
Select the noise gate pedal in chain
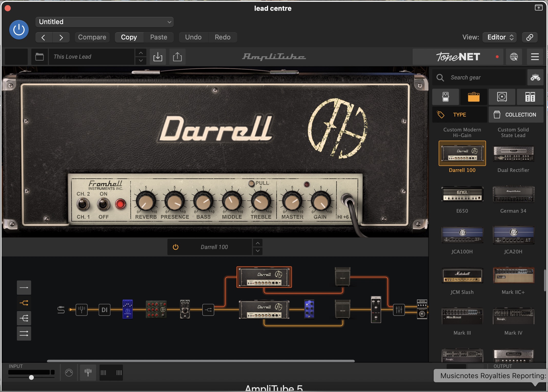click(x=185, y=309)
